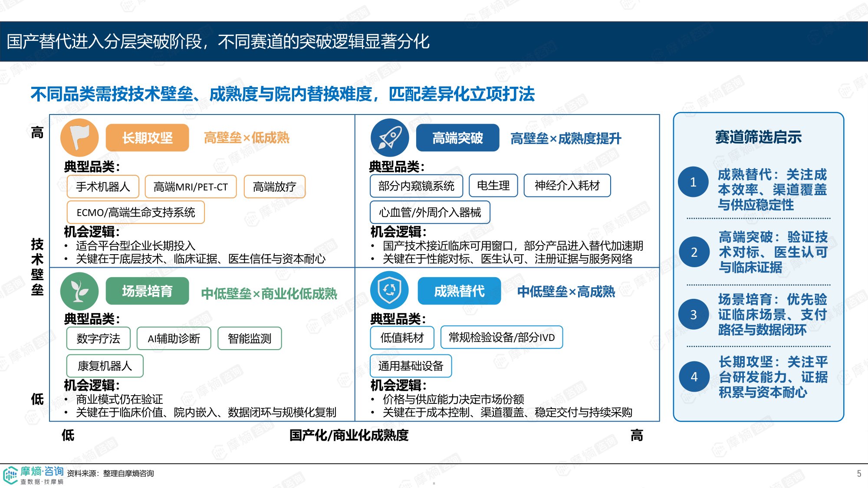Click the 部分内窥镜系统 box
Viewport: 868px width, 488px height.
(416, 186)
